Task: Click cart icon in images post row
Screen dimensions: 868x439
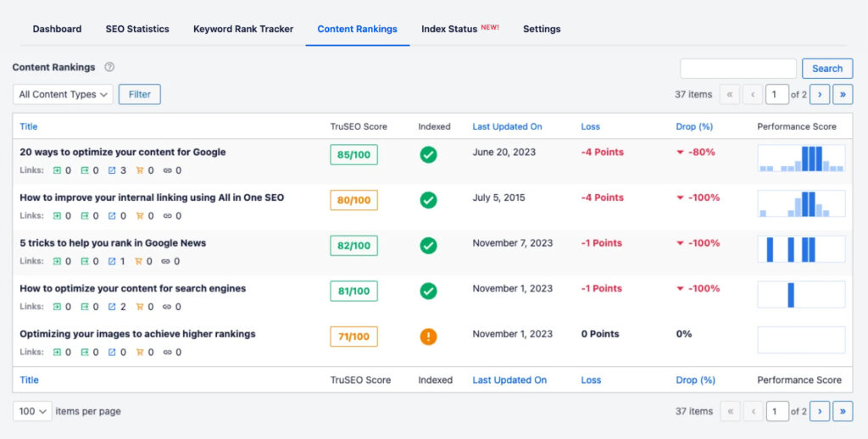Action: coord(140,352)
